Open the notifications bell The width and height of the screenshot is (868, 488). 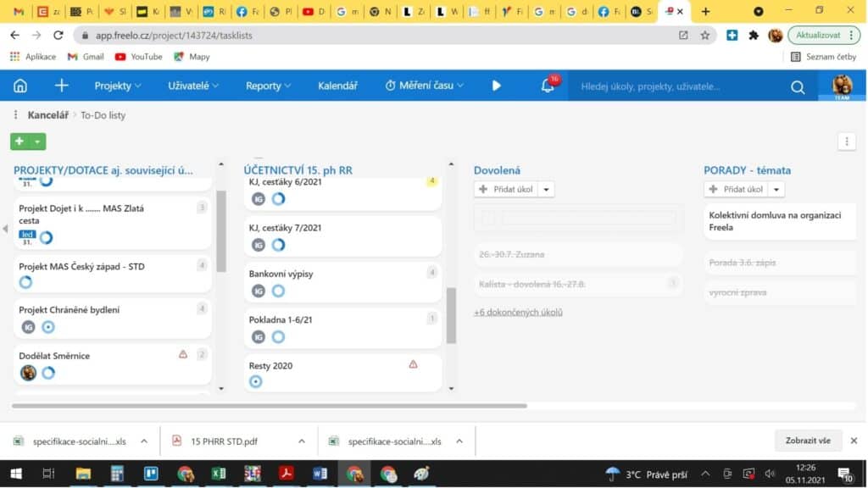click(x=548, y=86)
